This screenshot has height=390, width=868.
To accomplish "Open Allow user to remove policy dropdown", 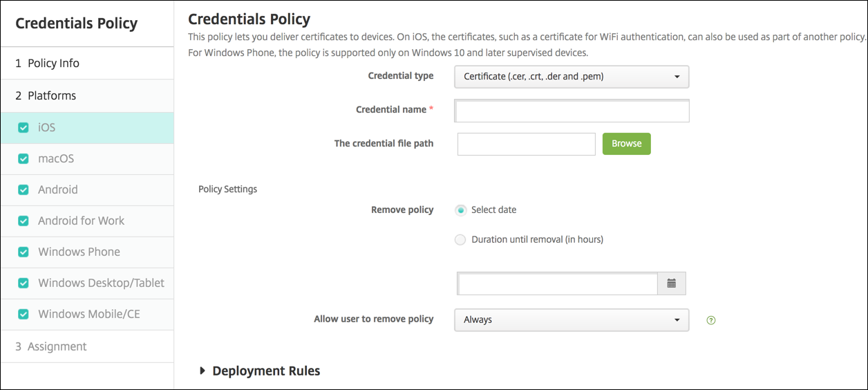I will pyautogui.click(x=572, y=319).
